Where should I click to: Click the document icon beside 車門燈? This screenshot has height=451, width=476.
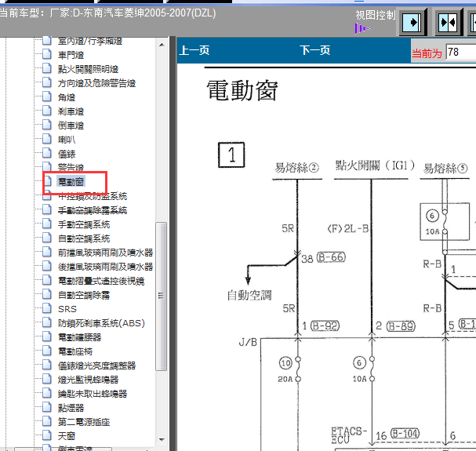pyautogui.click(x=47, y=54)
